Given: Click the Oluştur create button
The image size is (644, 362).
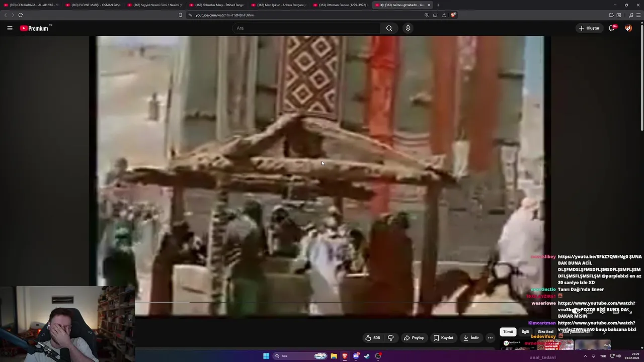Looking at the screenshot, I should [x=589, y=28].
